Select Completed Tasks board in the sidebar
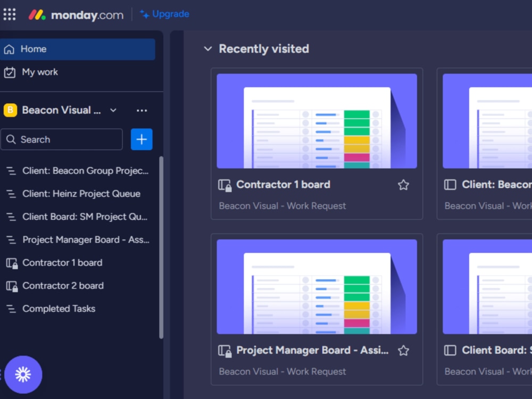Viewport: 532px width, 399px height. tap(59, 309)
